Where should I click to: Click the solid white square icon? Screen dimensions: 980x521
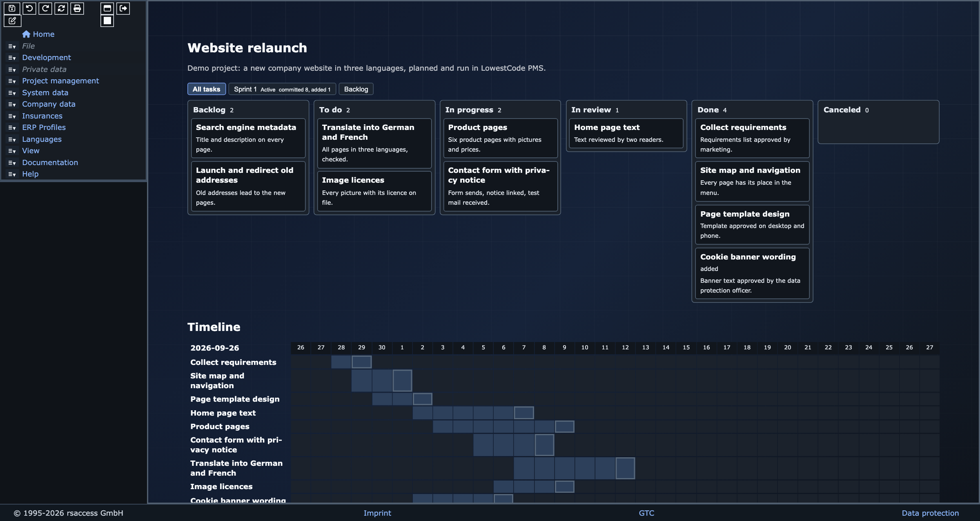[x=107, y=20]
